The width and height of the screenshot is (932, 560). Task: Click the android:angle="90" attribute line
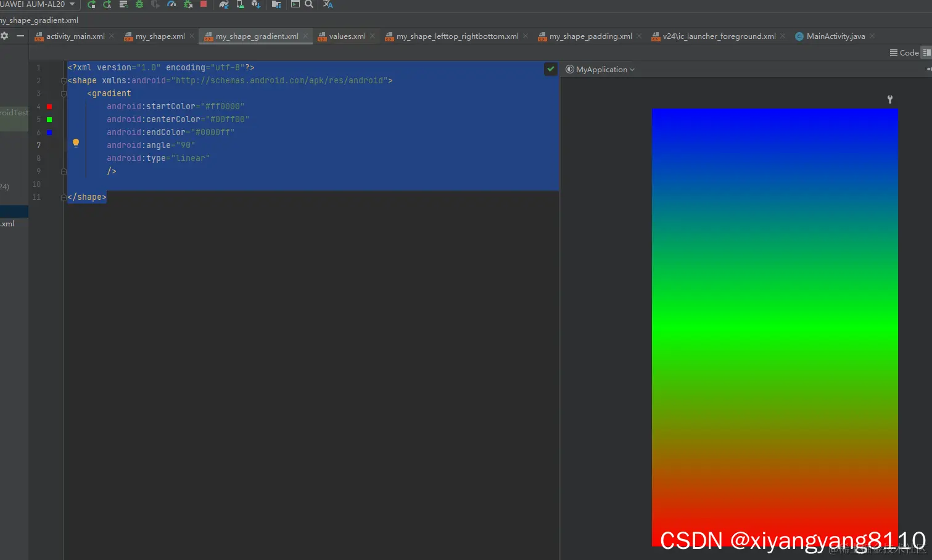click(x=151, y=146)
